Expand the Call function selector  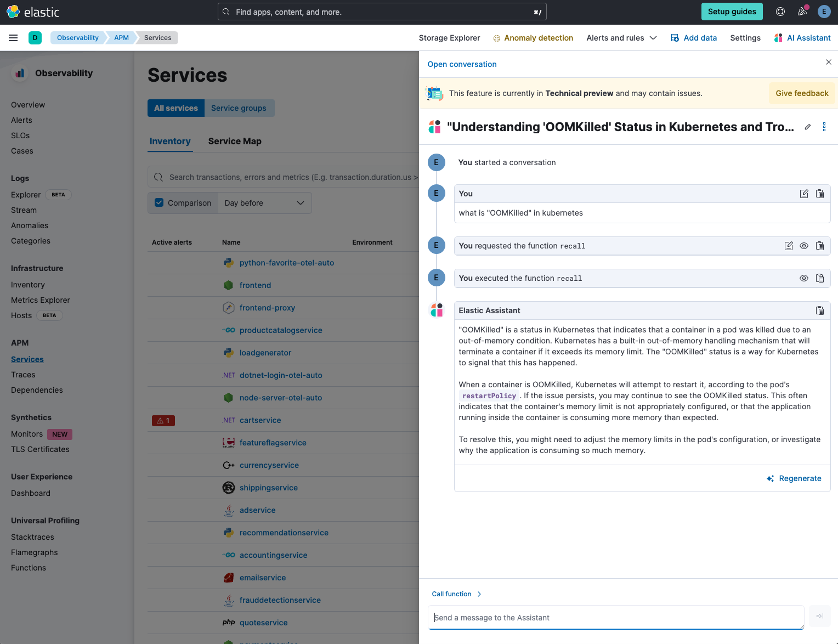[456, 594]
